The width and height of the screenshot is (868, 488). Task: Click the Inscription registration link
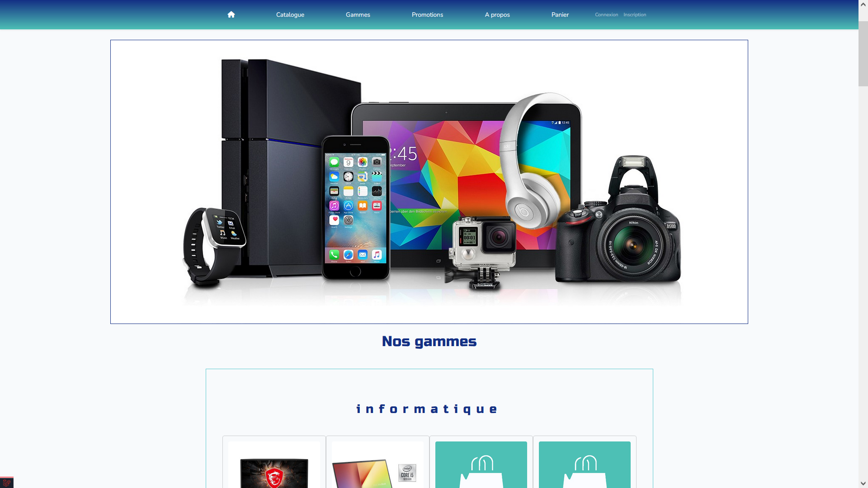[x=635, y=14]
